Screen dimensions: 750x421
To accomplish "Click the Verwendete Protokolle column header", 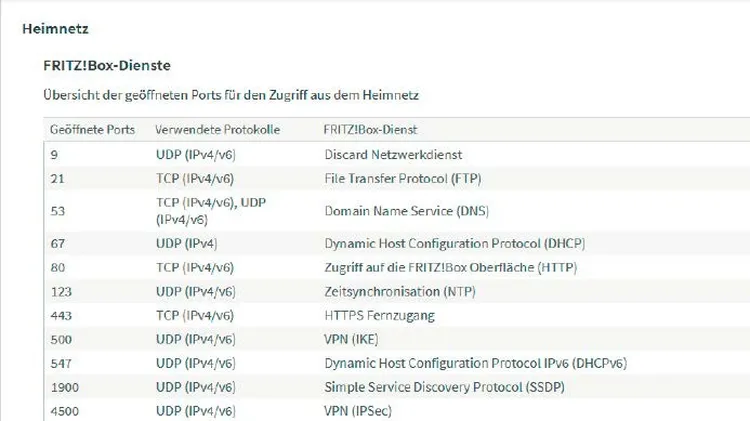I will (218, 130).
